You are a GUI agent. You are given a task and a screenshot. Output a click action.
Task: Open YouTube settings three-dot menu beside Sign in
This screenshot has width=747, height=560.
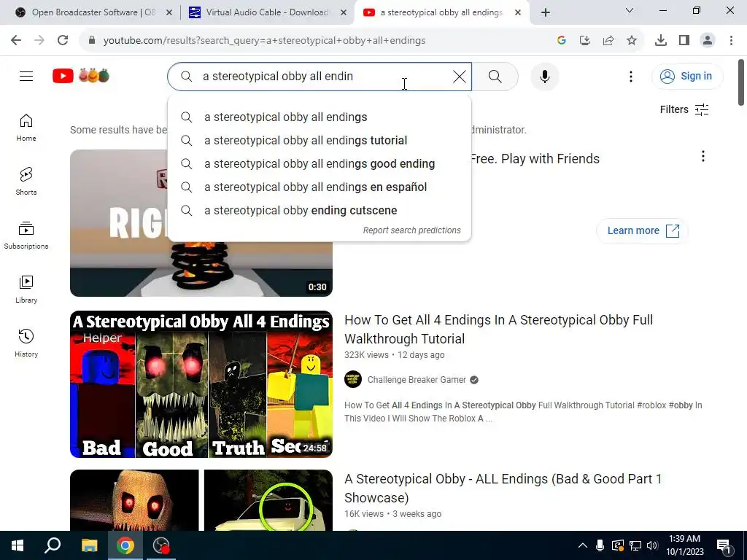point(631,76)
